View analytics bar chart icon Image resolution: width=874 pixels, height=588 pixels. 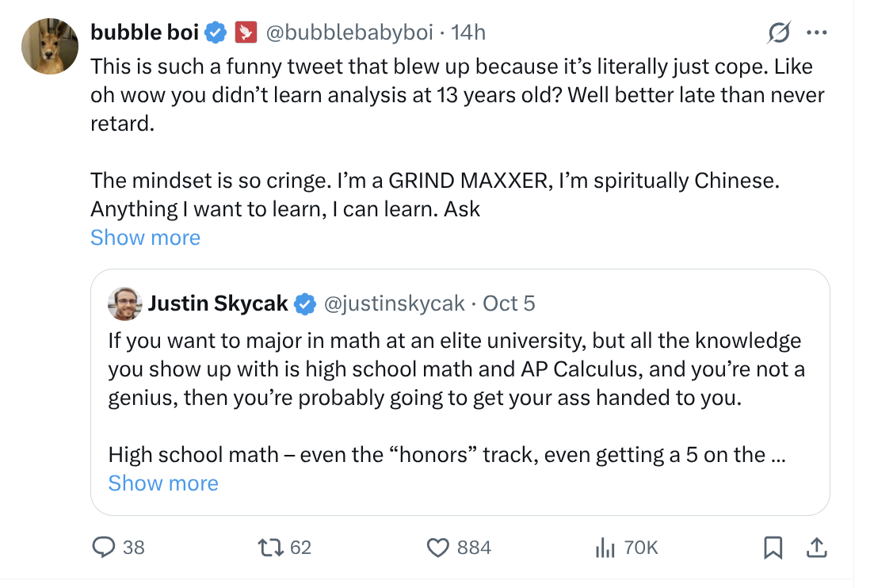(x=605, y=548)
